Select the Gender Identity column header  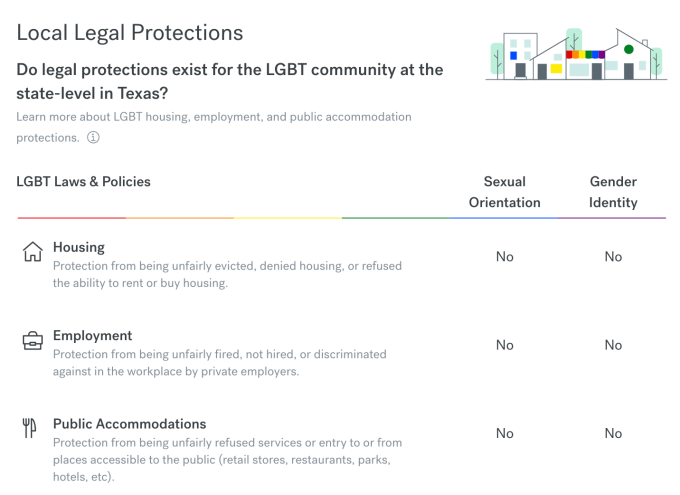[x=613, y=192]
